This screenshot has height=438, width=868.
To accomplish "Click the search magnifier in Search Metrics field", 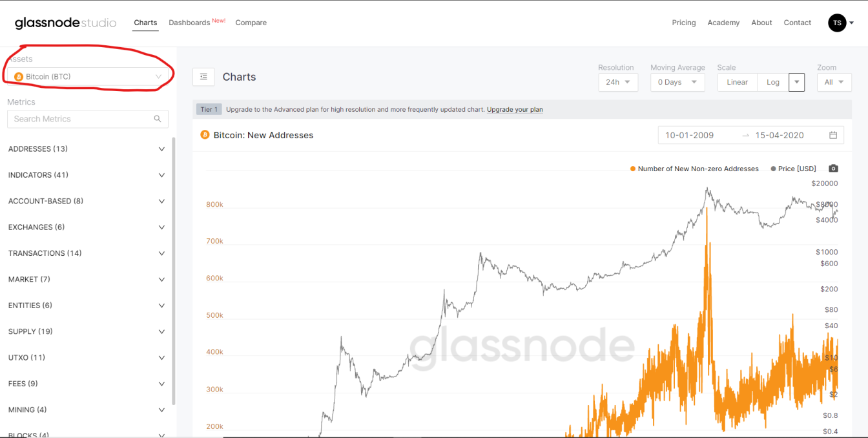I will [158, 119].
